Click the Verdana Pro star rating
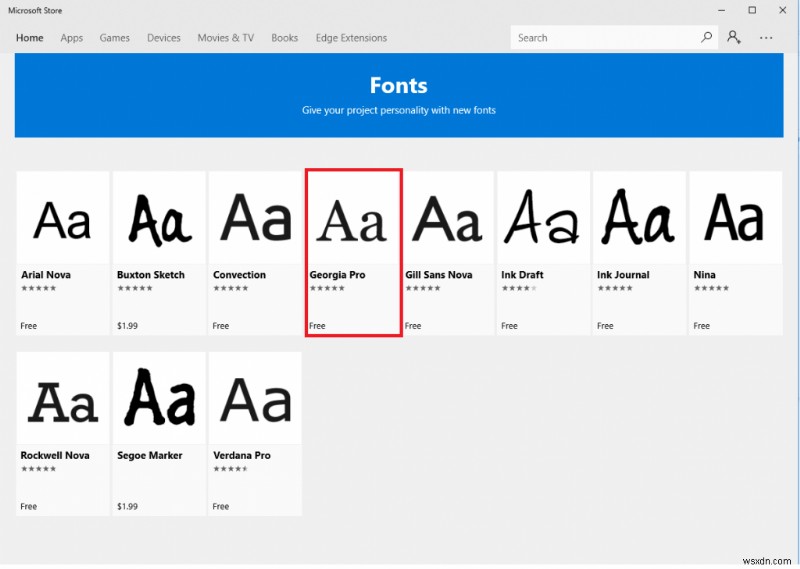 (x=231, y=468)
